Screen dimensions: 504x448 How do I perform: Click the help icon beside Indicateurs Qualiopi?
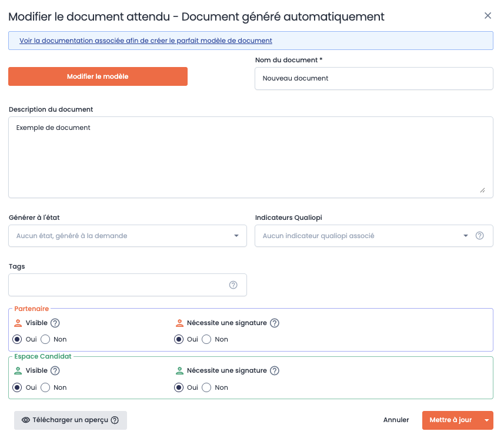[x=479, y=235]
